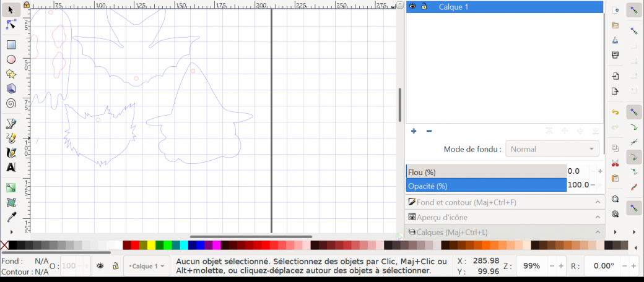Toggle current layer visibility in status bar
644x282 pixels.
click(x=100, y=266)
